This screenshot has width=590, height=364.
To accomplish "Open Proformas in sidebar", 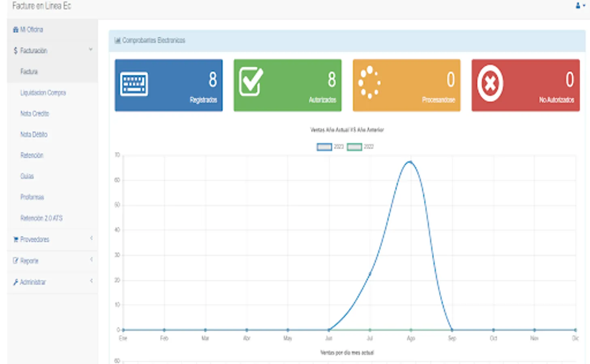I will coord(32,197).
